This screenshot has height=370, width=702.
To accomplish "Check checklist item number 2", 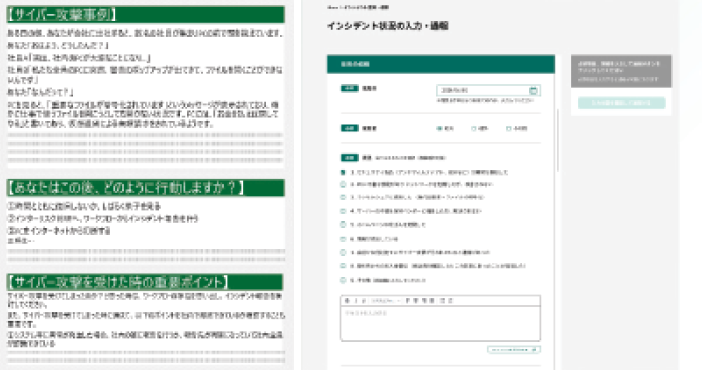I will coord(343,184).
